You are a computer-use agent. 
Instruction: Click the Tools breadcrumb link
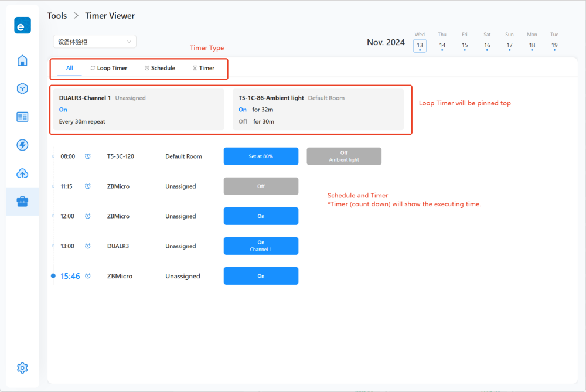[x=57, y=16]
